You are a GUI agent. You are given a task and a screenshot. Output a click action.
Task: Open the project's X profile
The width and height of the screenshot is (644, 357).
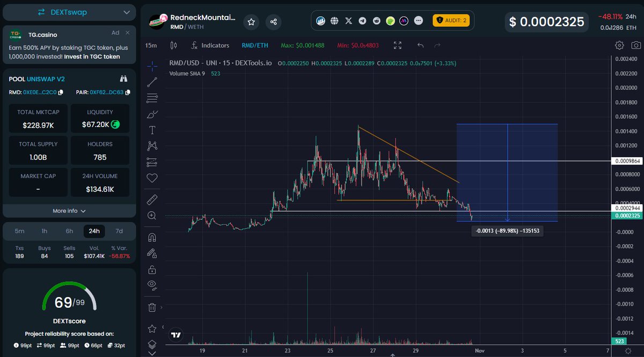(349, 21)
